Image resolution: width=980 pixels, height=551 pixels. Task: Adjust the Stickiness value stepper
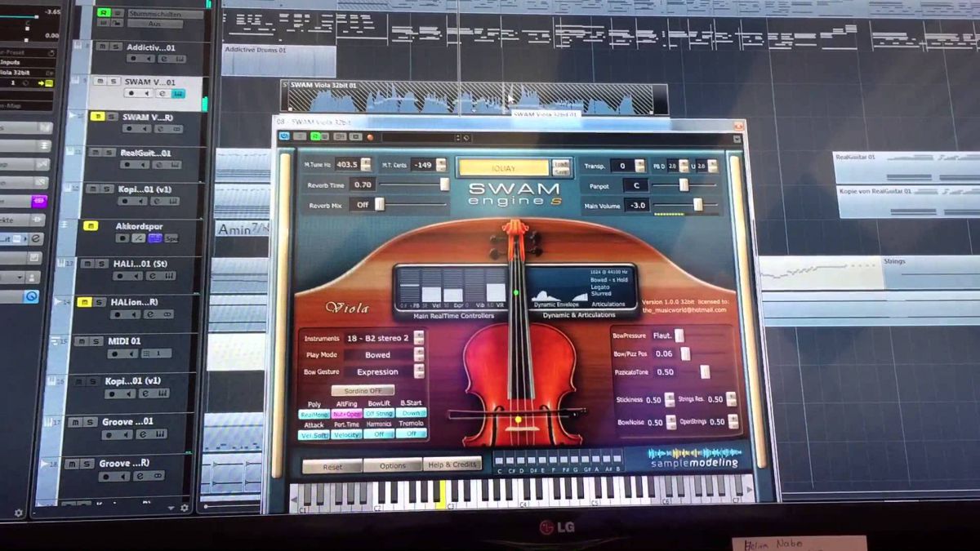(670, 400)
